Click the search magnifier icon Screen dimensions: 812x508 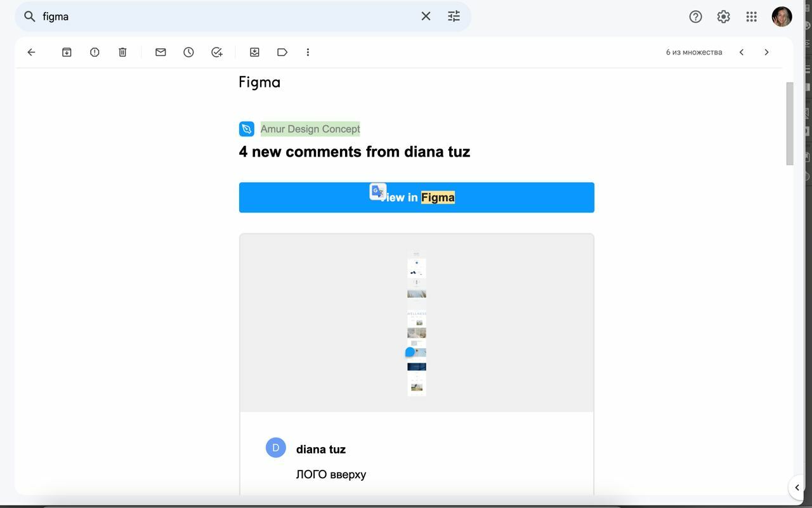29,16
